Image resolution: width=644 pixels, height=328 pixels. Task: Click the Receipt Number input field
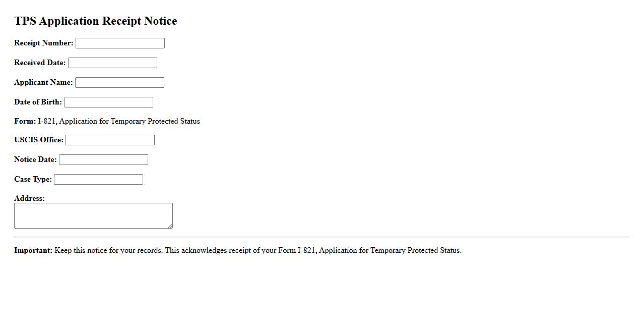(120, 43)
